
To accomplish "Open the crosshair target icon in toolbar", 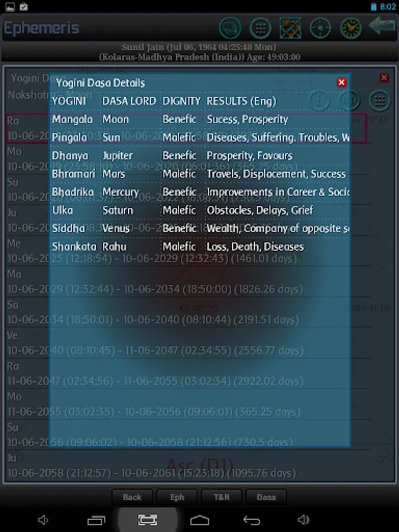I will 320,28.
